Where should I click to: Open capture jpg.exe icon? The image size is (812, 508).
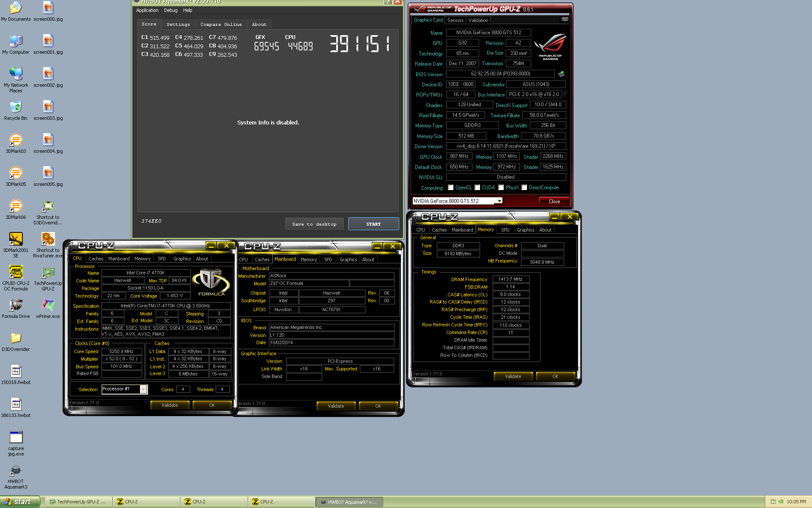click(16, 443)
